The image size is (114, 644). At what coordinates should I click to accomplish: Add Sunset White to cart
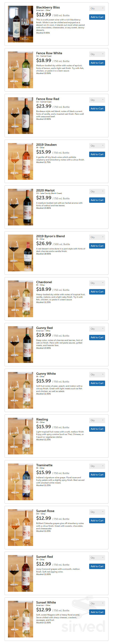click(97, 612)
